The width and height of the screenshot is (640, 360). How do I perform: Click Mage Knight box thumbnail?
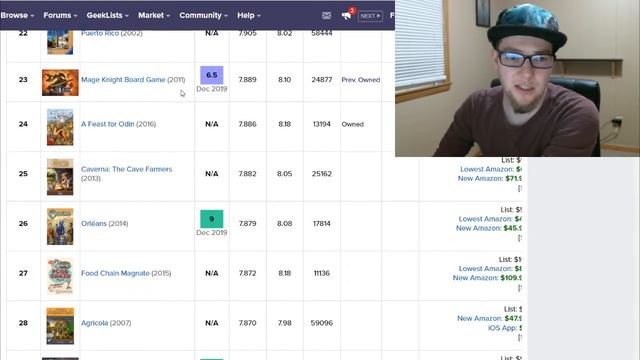(x=60, y=82)
